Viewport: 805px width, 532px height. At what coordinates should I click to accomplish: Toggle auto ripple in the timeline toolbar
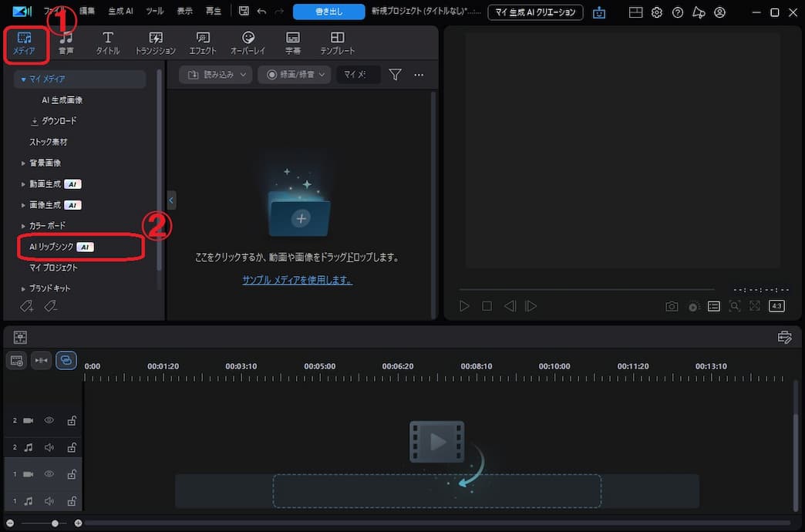(66, 360)
